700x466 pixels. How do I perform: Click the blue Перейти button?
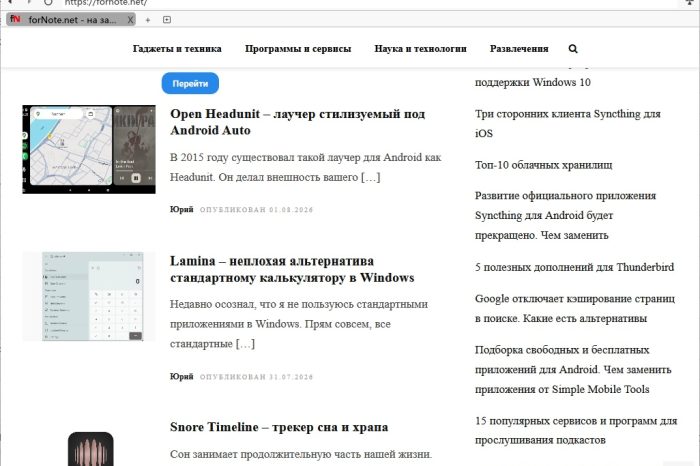click(x=190, y=83)
